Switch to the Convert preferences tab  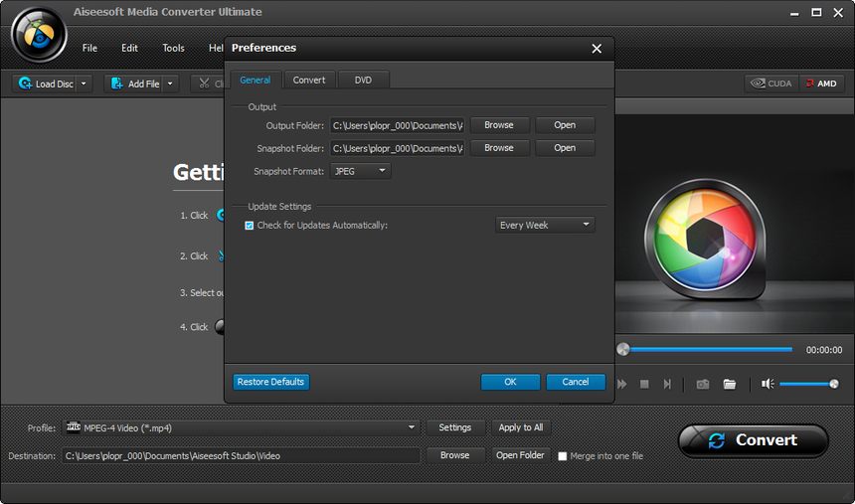pyautogui.click(x=309, y=80)
